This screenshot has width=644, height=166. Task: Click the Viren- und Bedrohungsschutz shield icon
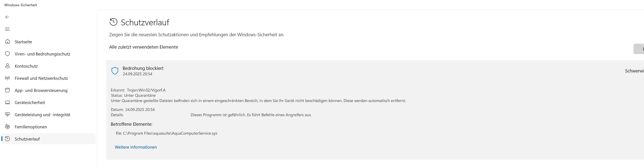[x=7, y=54]
